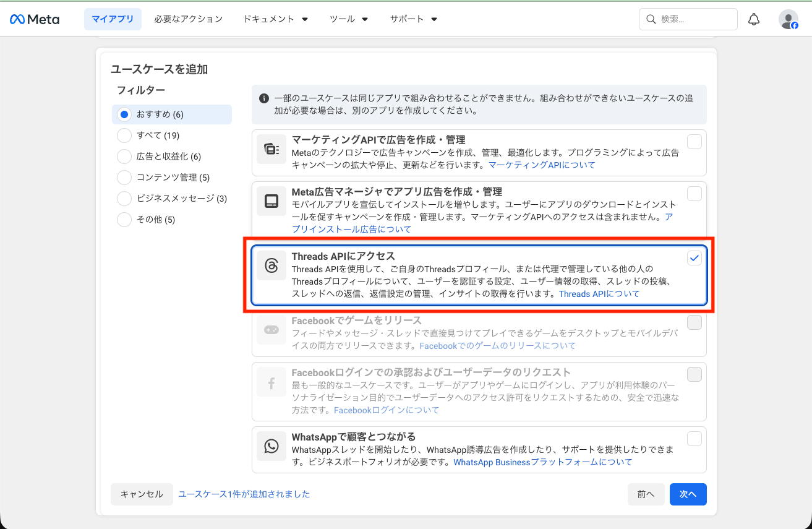Click the Marketing API use case icon

(271, 149)
